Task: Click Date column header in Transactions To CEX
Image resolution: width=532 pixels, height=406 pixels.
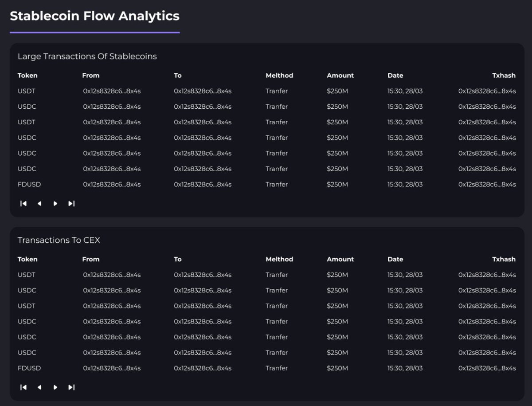Action: click(x=395, y=259)
